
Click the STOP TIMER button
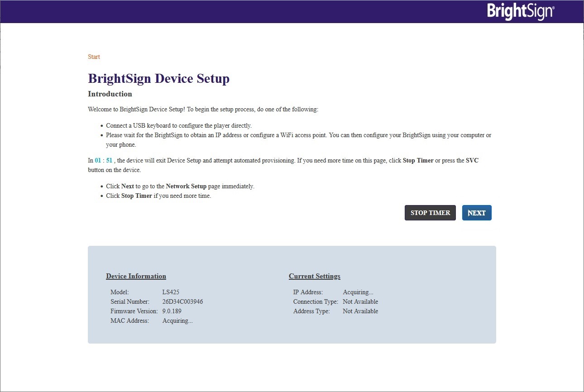pos(430,213)
